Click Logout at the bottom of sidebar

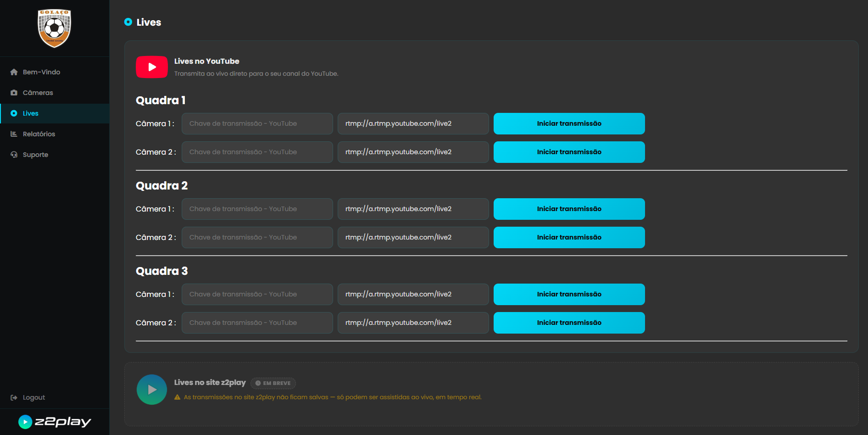pyautogui.click(x=33, y=397)
